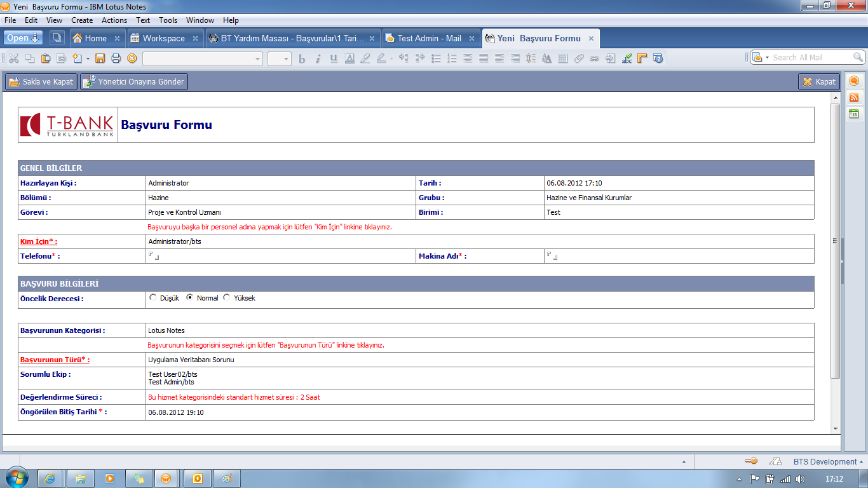Indent the paragraph
Screen dimensions: 868x488
(403, 58)
